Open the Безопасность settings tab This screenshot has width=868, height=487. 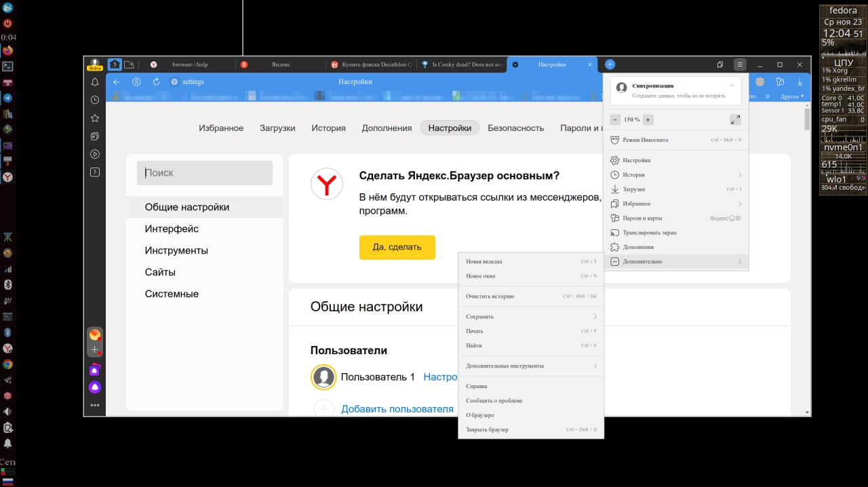click(x=515, y=128)
